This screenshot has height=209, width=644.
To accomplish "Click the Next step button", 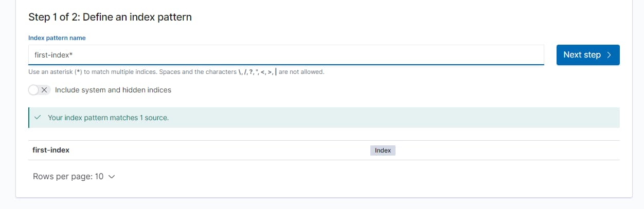I will click(x=587, y=55).
